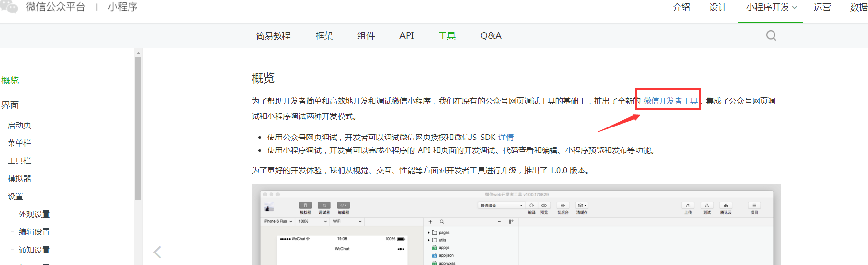The width and height of the screenshot is (868, 265).
Task: Open 运营 in top navigation
Action: point(822,7)
